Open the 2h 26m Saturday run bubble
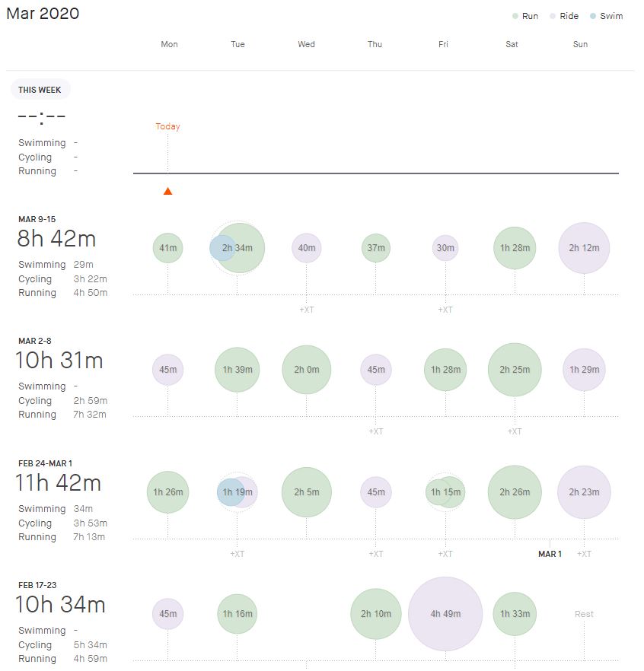This screenshot has height=671, width=644. pyautogui.click(x=515, y=492)
